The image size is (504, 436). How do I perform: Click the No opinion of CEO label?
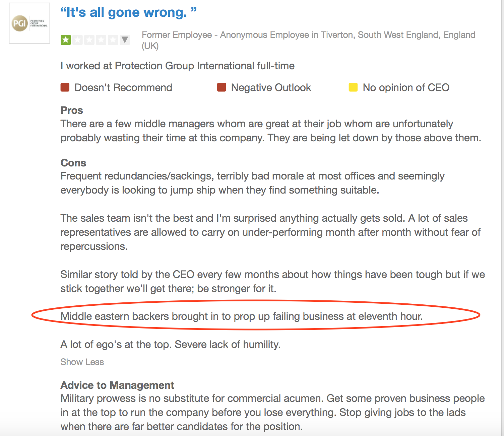pos(406,87)
